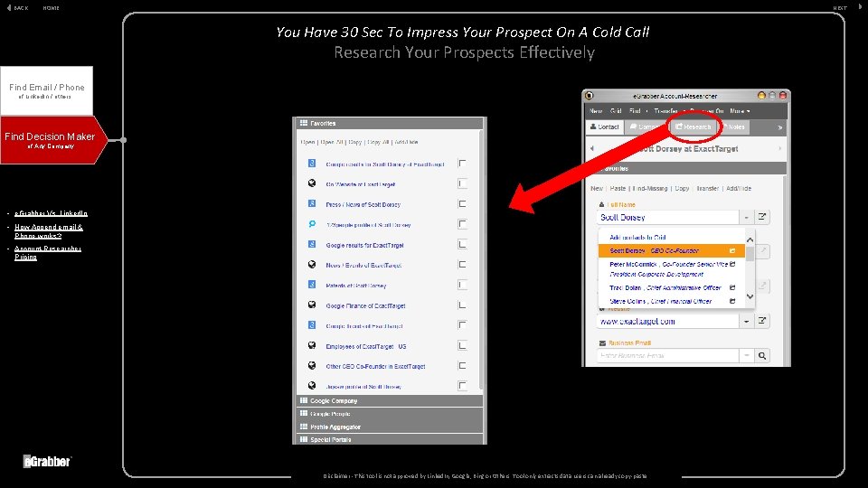Tick the Go Website of ExactTarget checkbox
Screen dimensions: 868x488
[x=462, y=183]
